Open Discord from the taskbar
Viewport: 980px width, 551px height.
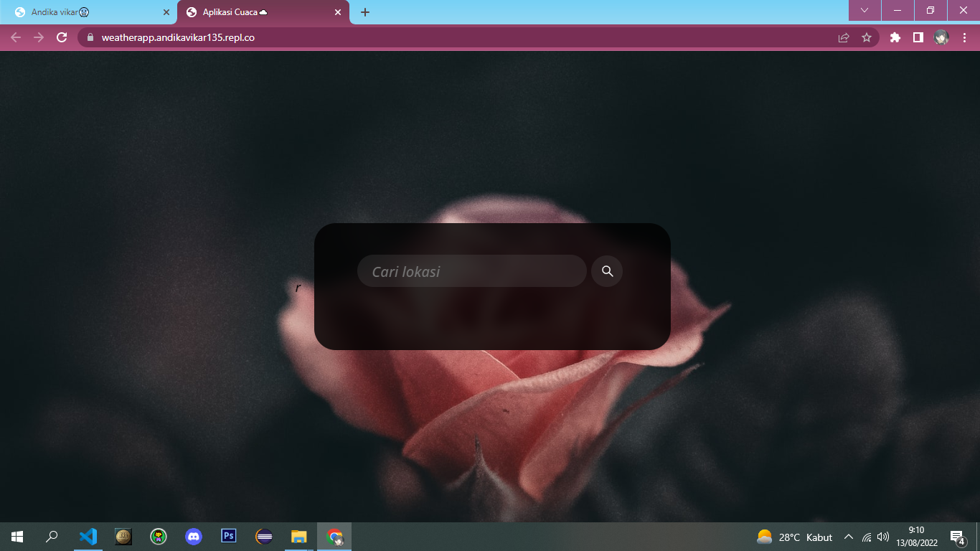tap(193, 537)
